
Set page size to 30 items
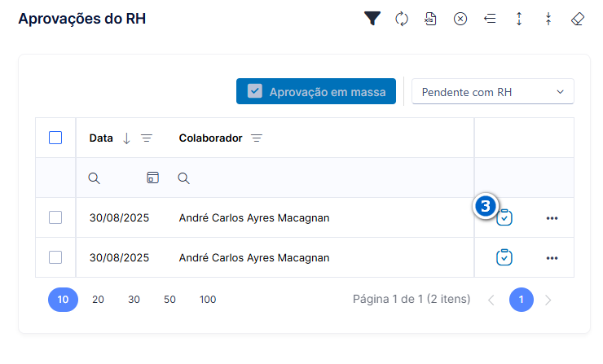[134, 300]
